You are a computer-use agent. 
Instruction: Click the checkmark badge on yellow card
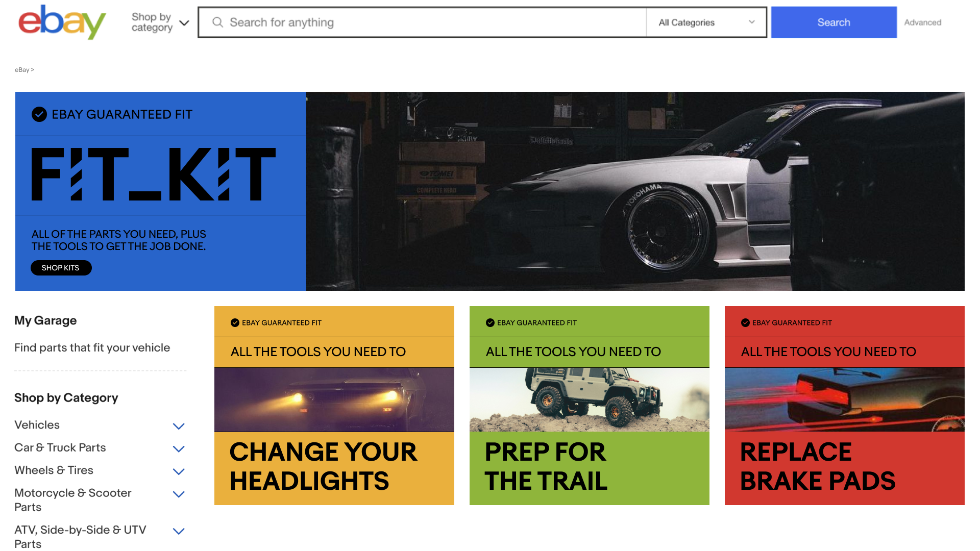pos(235,322)
